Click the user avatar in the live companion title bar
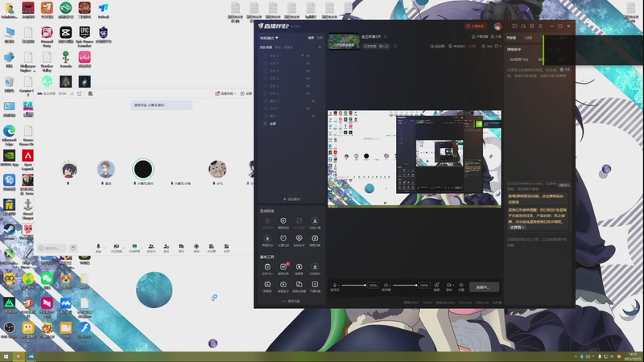Viewport: 644px width, 362px height. tap(497, 27)
